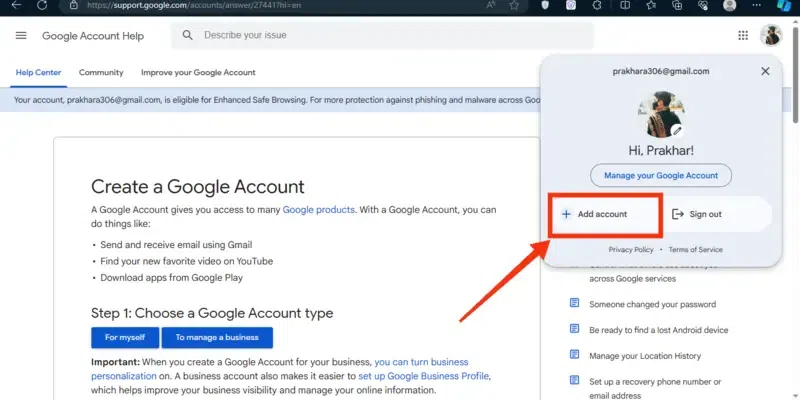Edit profile picture via pencil icon
Screen dimensions: 800x400
tap(677, 131)
